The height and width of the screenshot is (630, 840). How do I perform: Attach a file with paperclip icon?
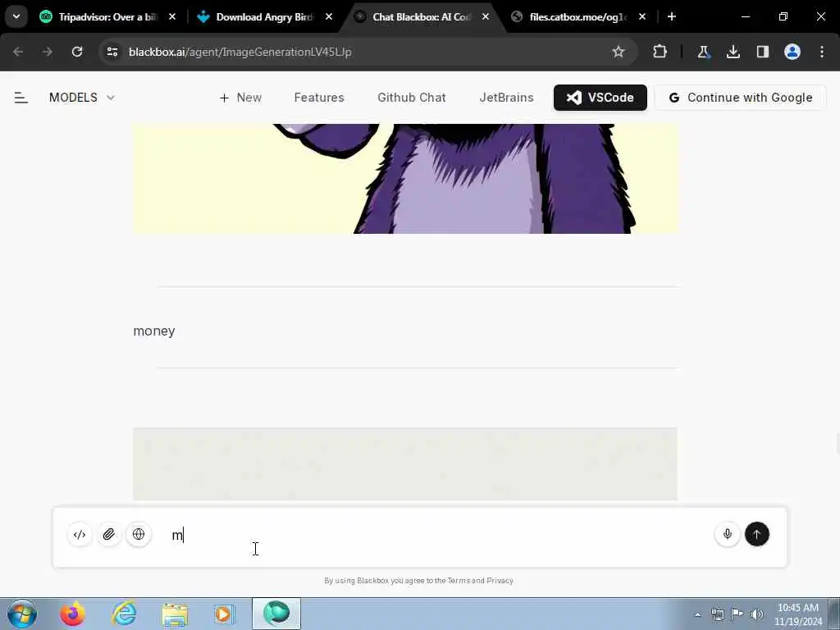[109, 534]
